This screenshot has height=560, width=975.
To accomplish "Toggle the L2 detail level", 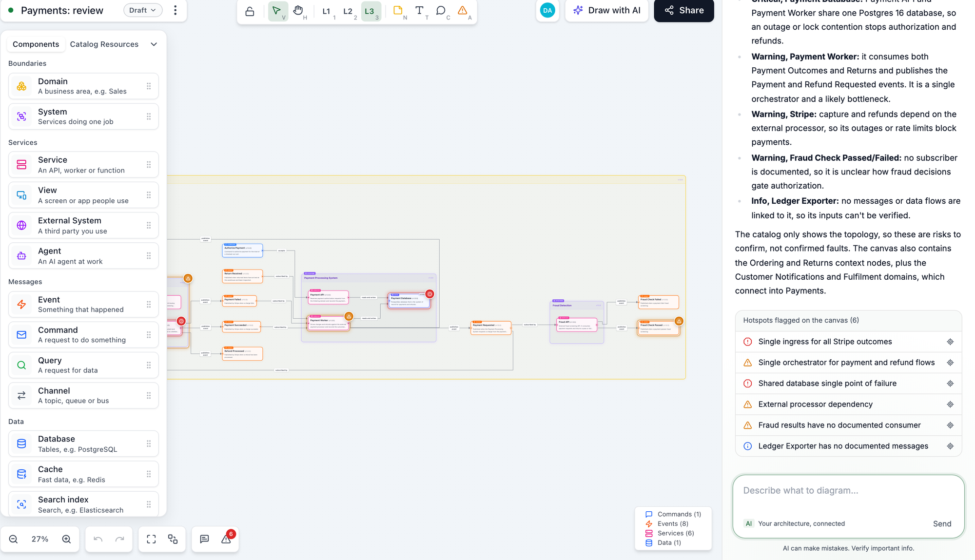I will coord(349,11).
